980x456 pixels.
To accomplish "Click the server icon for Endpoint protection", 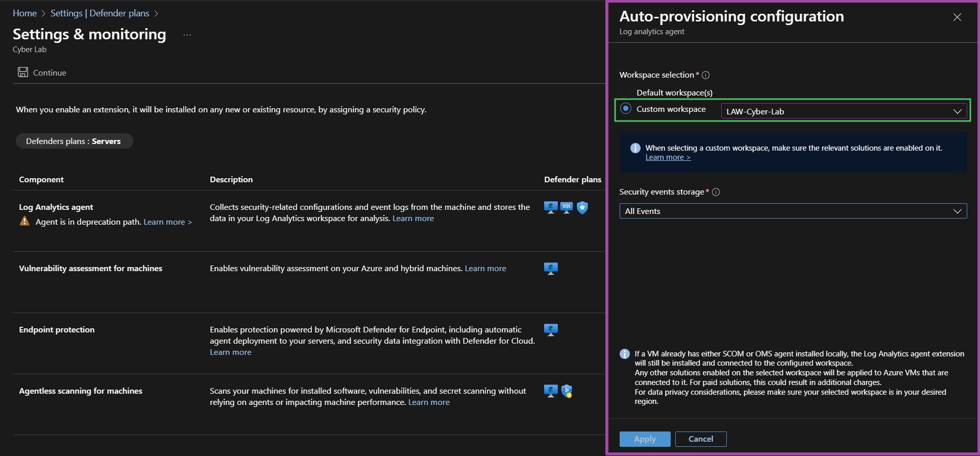I will pos(551,330).
